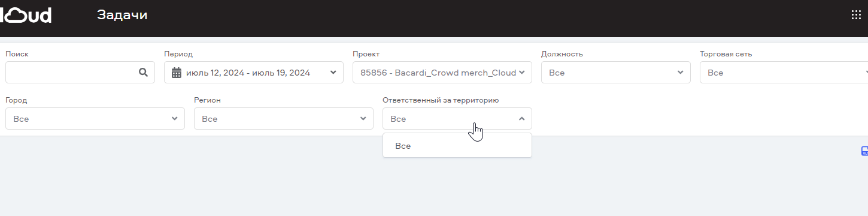Open the apps grid menu icon
Viewport: 868px width, 216px height.
point(856,15)
